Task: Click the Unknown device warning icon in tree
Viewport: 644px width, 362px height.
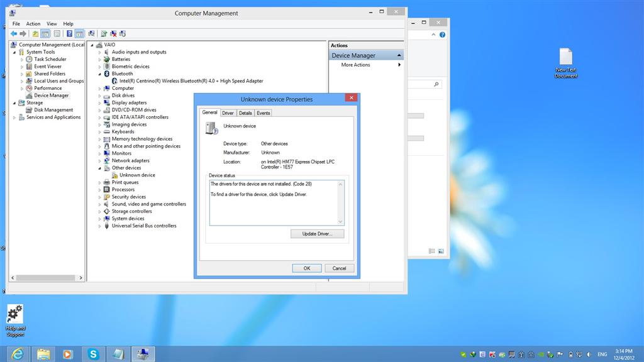Action: click(114, 175)
